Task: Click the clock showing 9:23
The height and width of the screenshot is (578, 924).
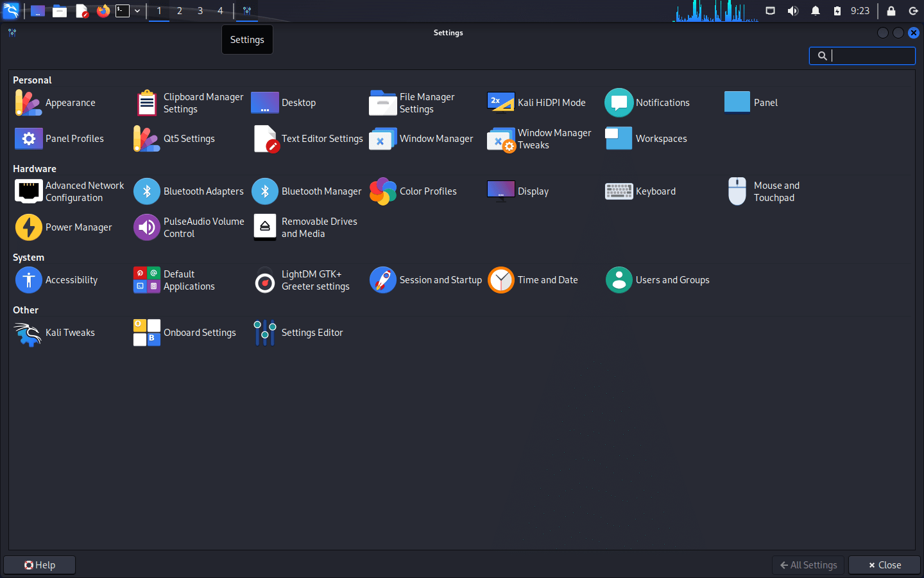Action: tap(860, 11)
